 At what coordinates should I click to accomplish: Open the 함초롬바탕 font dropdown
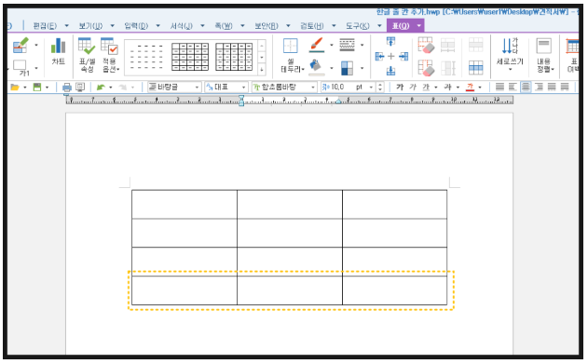[284, 88]
